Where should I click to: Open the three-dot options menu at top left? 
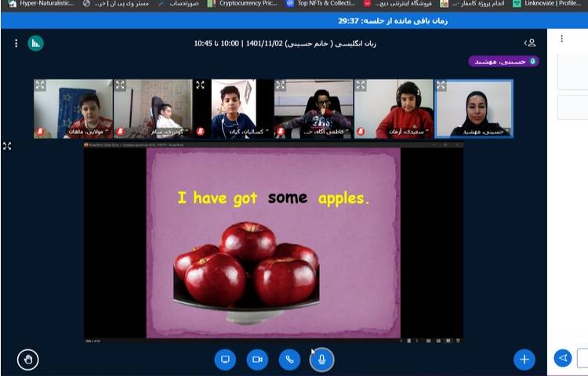16,43
